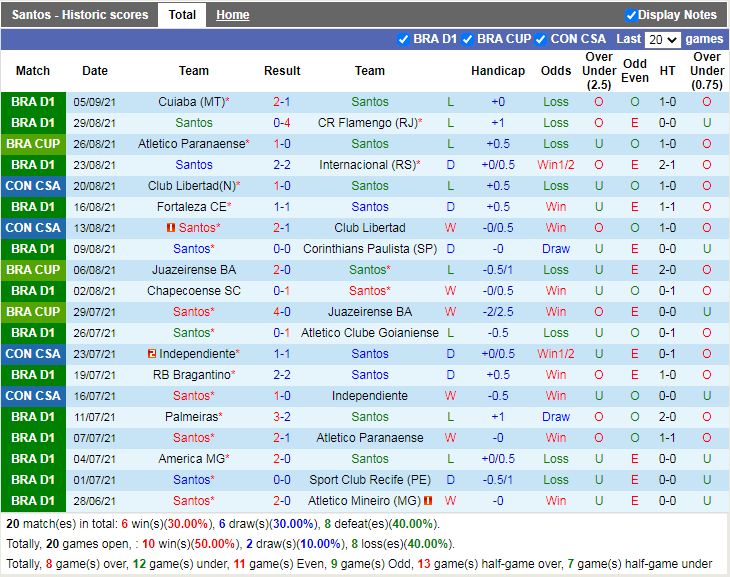The height and width of the screenshot is (577, 730).
Task: Disable the CON CSA competition filter
Action: pyautogui.click(x=541, y=39)
